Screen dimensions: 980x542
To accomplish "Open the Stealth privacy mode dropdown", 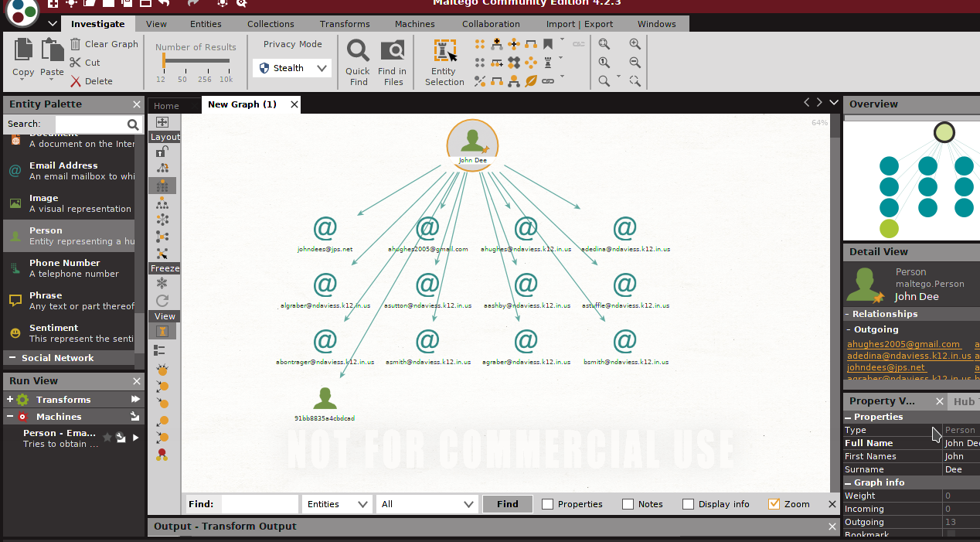I will pos(292,68).
